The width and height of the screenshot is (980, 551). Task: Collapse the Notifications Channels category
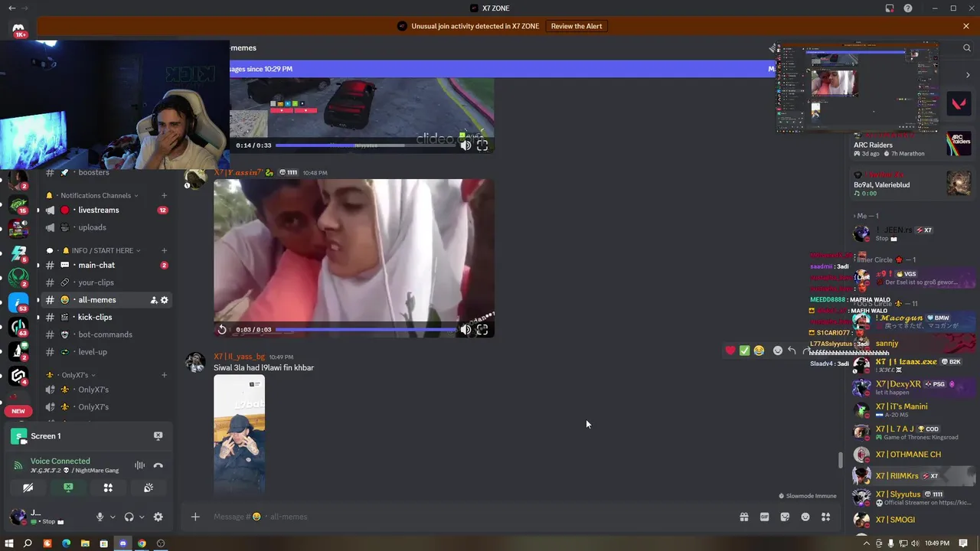96,195
